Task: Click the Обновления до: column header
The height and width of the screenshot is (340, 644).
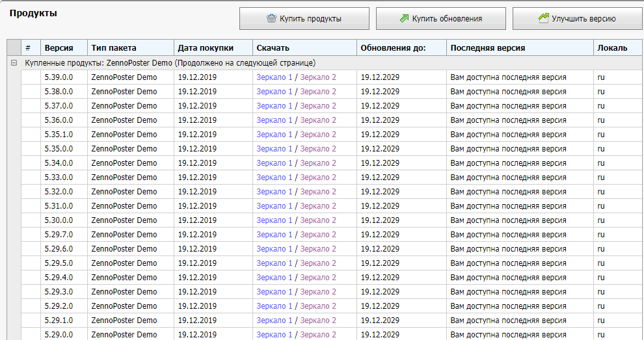Action: tap(401, 47)
